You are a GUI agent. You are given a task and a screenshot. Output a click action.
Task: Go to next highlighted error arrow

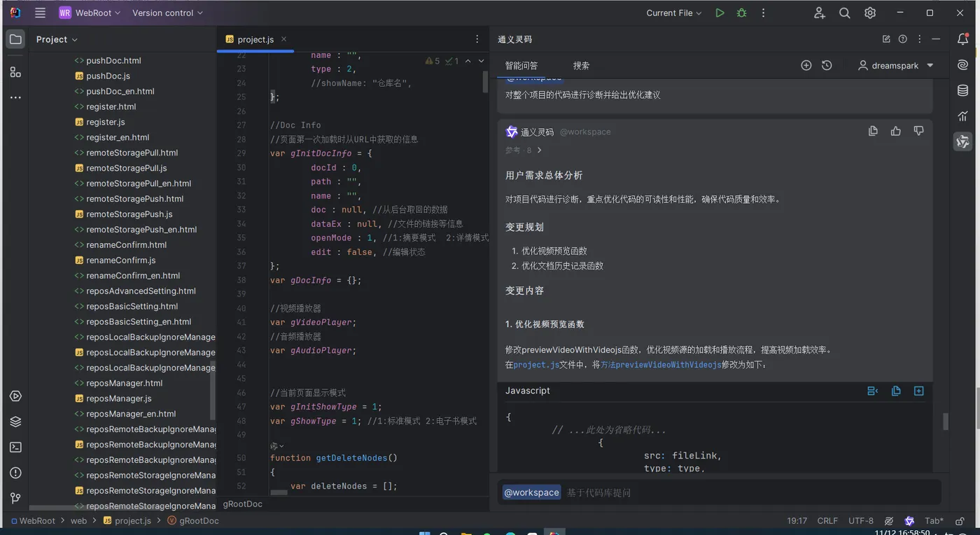481,61
